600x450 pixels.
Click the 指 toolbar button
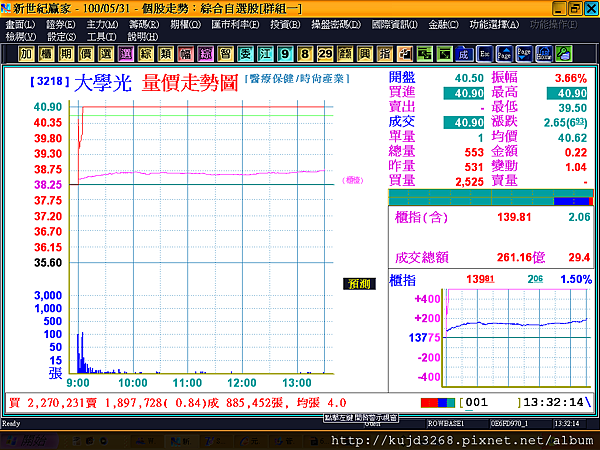click(x=385, y=54)
